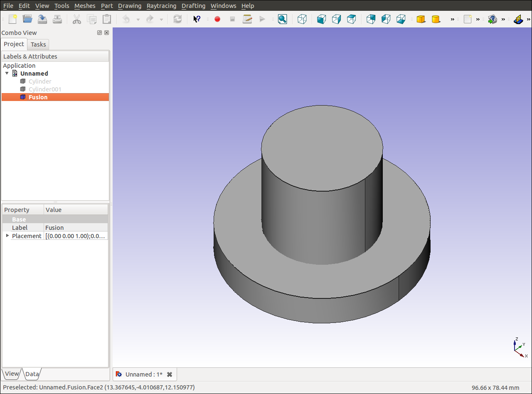This screenshot has height=394, width=532.
Task: Refresh and recompute the document
Action: coord(177,19)
